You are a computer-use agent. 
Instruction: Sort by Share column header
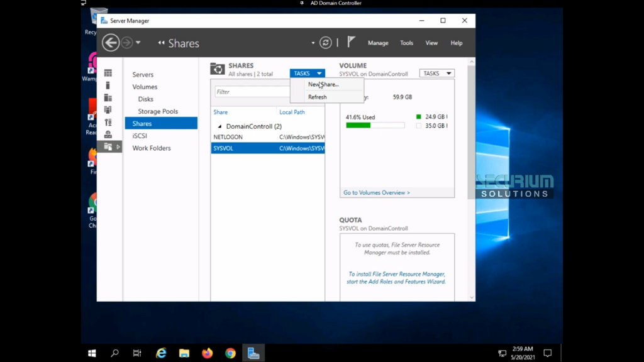[x=221, y=112]
